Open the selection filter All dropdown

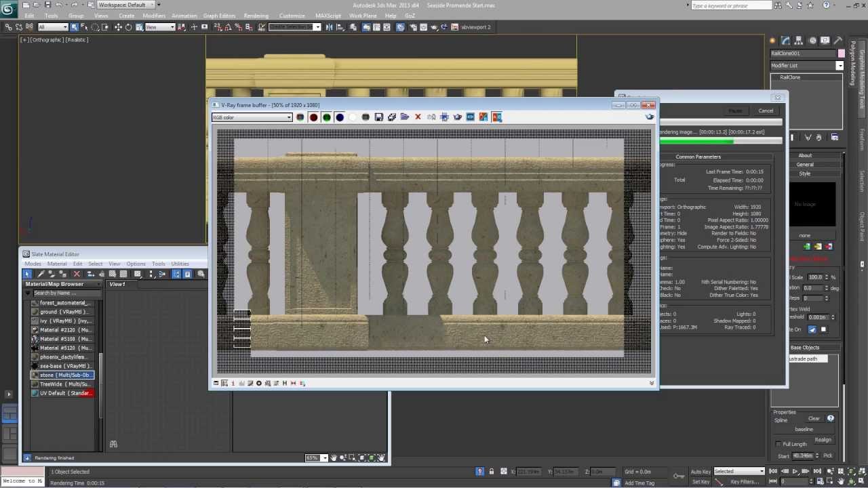53,27
